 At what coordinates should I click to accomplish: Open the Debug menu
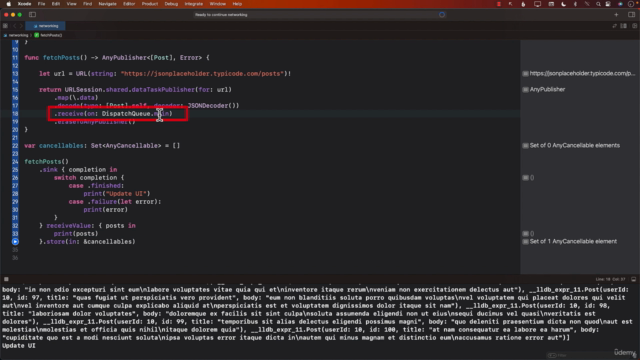point(171,4)
